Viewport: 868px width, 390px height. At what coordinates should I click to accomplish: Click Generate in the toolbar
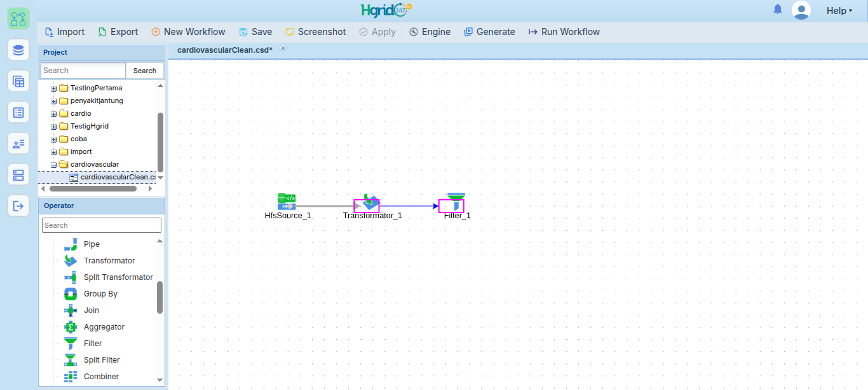point(489,32)
